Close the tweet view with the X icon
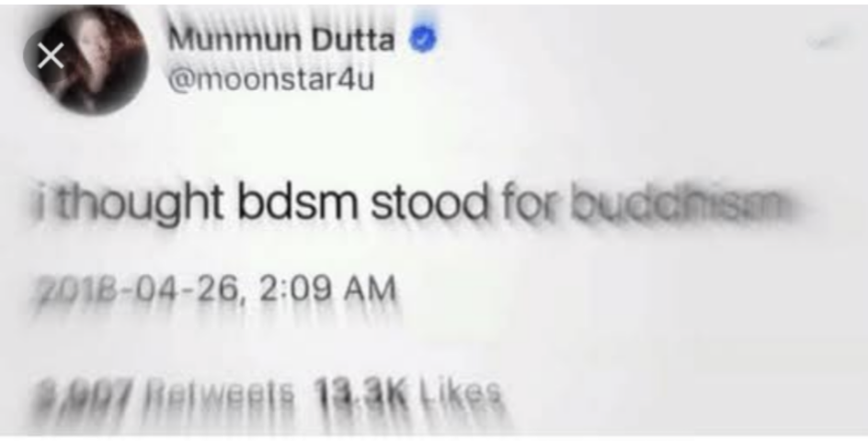This screenshot has width=868, height=447. [x=51, y=56]
